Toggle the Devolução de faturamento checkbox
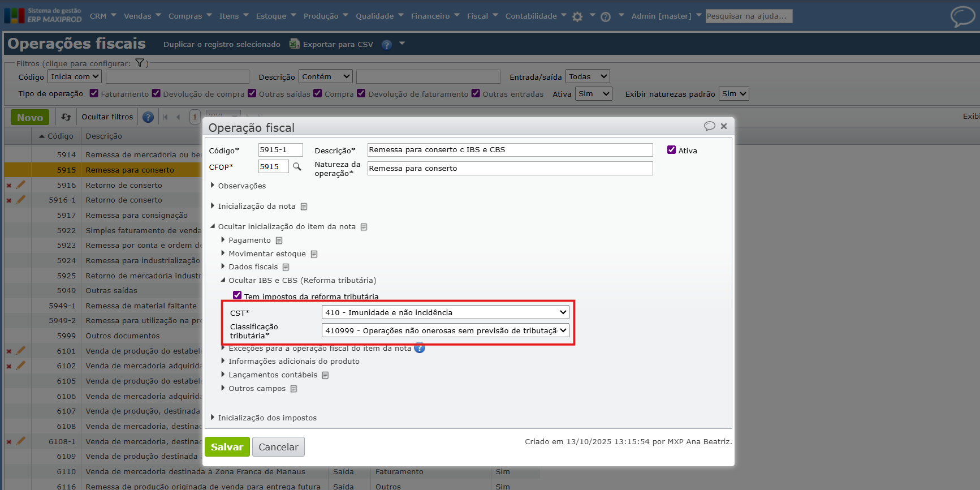980x490 pixels. pyautogui.click(x=361, y=93)
